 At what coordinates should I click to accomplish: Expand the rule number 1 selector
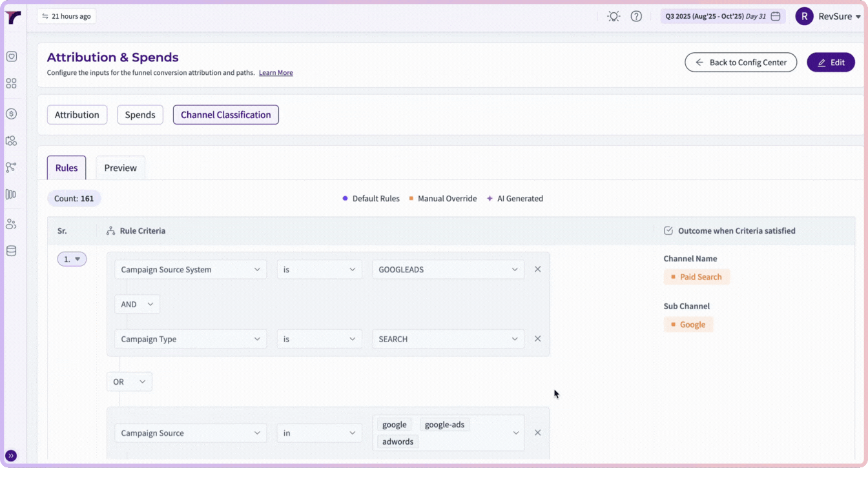coord(72,259)
